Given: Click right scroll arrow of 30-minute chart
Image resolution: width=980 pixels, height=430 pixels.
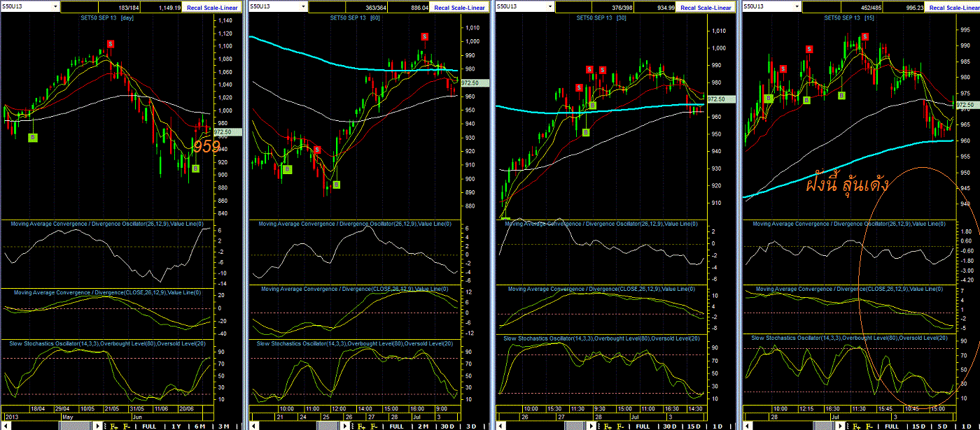Looking at the screenshot, I should tap(591, 426).
